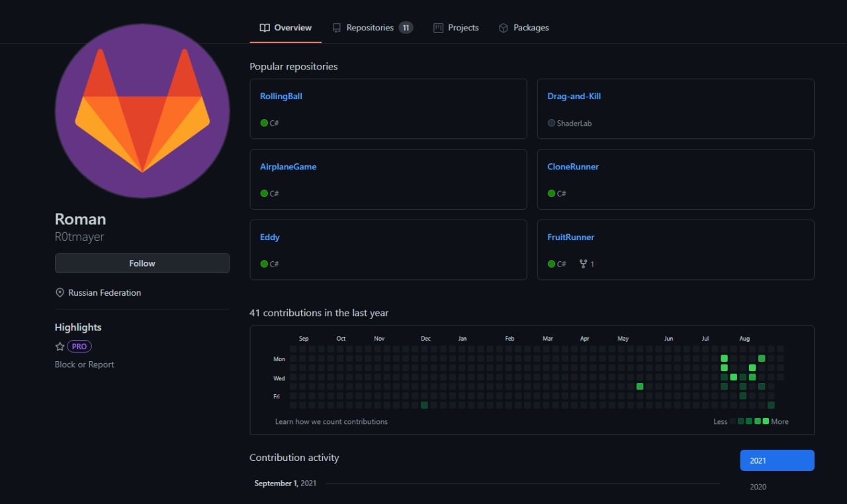Click the AirplaneGame C# language label

tap(275, 194)
